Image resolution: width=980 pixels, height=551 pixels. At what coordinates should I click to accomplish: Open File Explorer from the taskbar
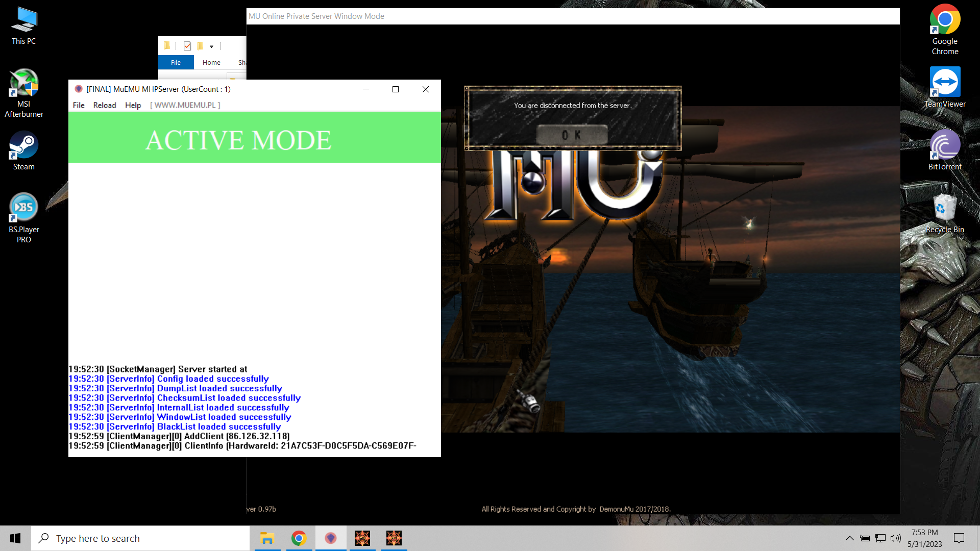267,538
